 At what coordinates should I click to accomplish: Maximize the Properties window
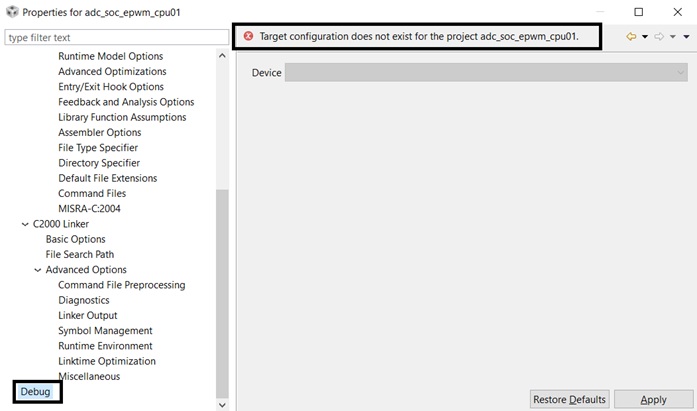(x=639, y=12)
